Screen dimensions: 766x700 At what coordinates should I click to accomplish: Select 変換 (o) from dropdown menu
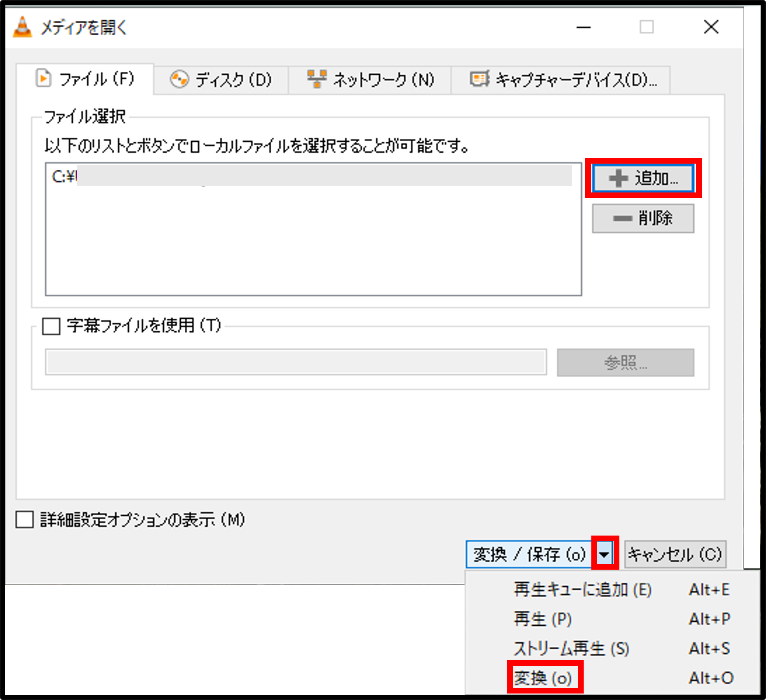pyautogui.click(x=543, y=678)
